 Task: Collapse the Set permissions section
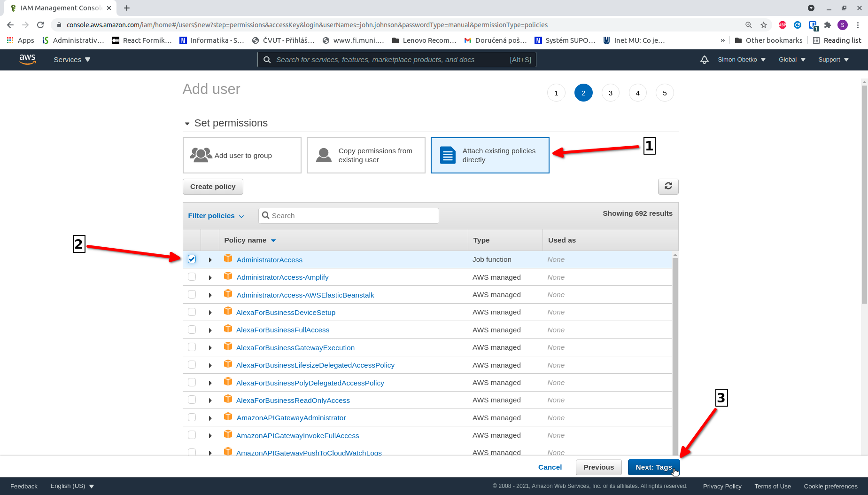(187, 123)
